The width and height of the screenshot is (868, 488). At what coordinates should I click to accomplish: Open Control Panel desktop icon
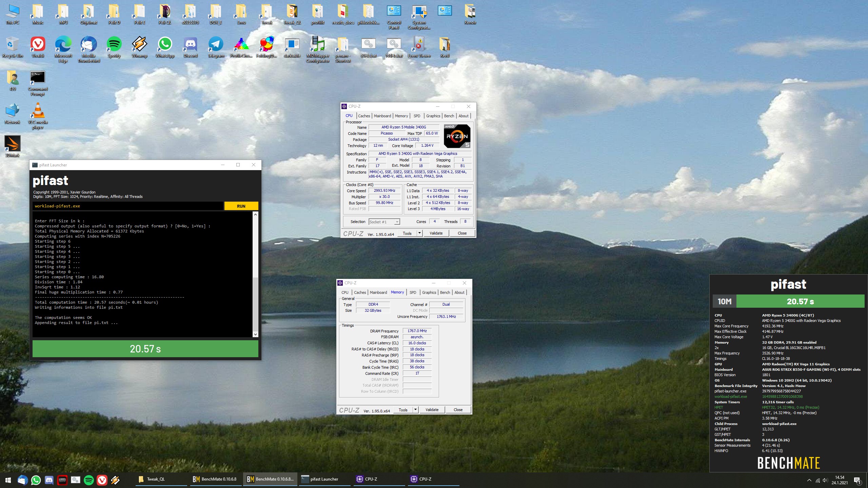(x=394, y=16)
